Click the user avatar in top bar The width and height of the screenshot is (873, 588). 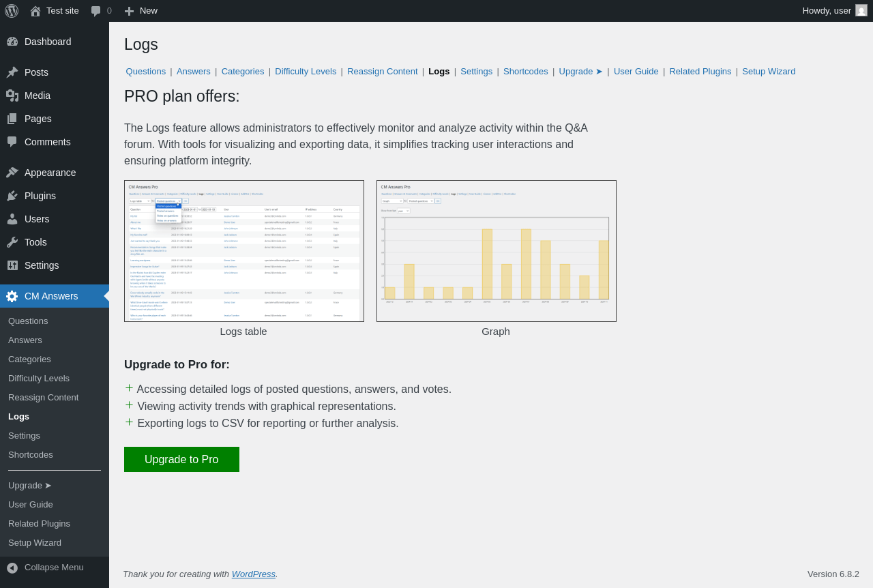click(x=861, y=10)
